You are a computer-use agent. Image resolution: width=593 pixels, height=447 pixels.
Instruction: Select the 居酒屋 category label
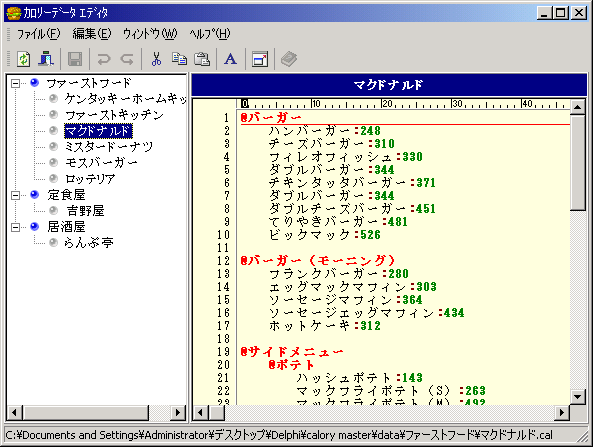(66, 227)
